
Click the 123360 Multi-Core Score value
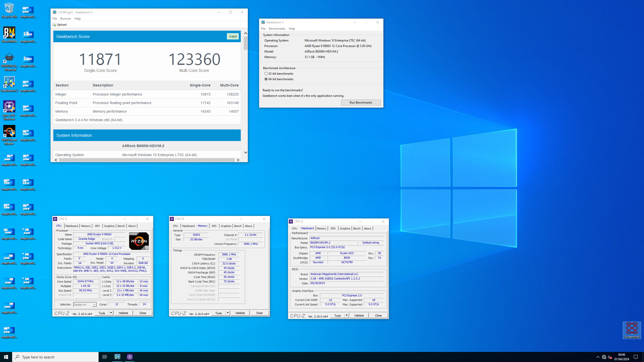(194, 59)
